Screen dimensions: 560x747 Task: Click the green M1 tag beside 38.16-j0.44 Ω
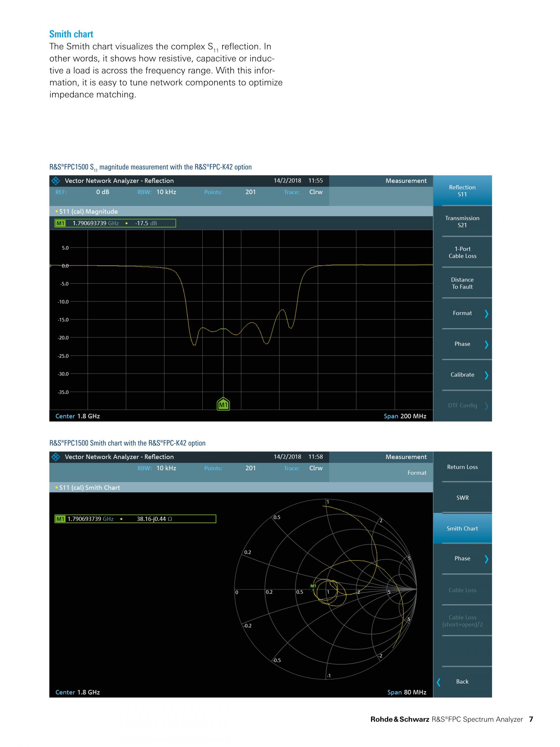click(60, 519)
